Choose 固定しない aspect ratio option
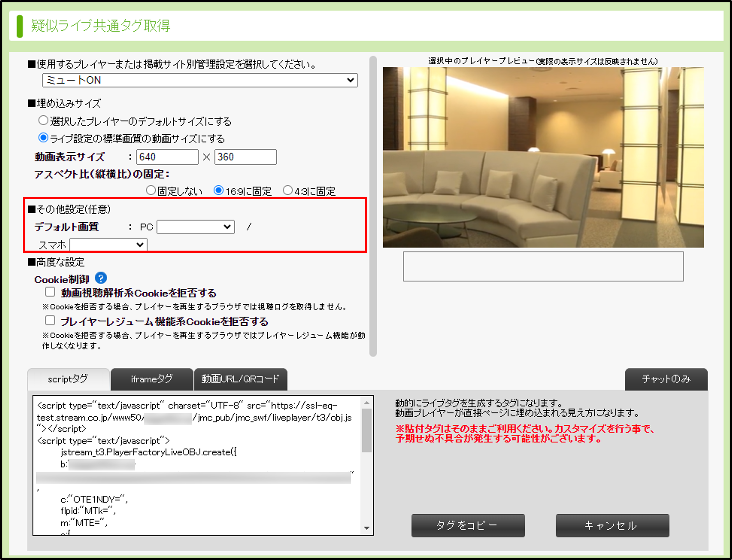Image resolution: width=732 pixels, height=560 pixels. 151,190
